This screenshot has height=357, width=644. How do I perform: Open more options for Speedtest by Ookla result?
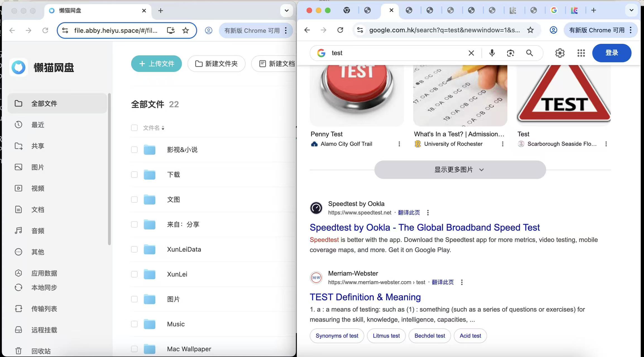[428, 213]
